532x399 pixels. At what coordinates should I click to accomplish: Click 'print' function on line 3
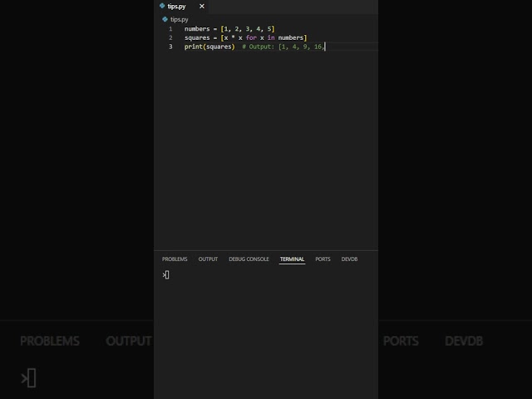pyautogui.click(x=193, y=47)
